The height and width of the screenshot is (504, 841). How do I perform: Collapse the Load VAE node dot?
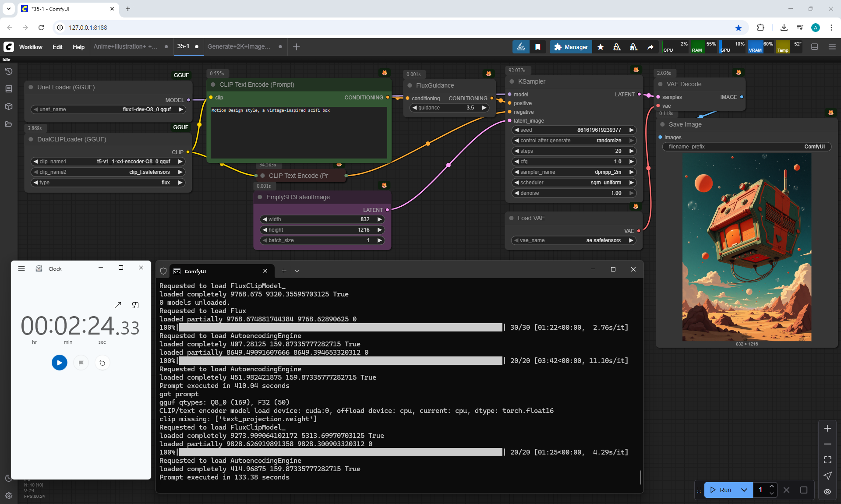tap(511, 218)
